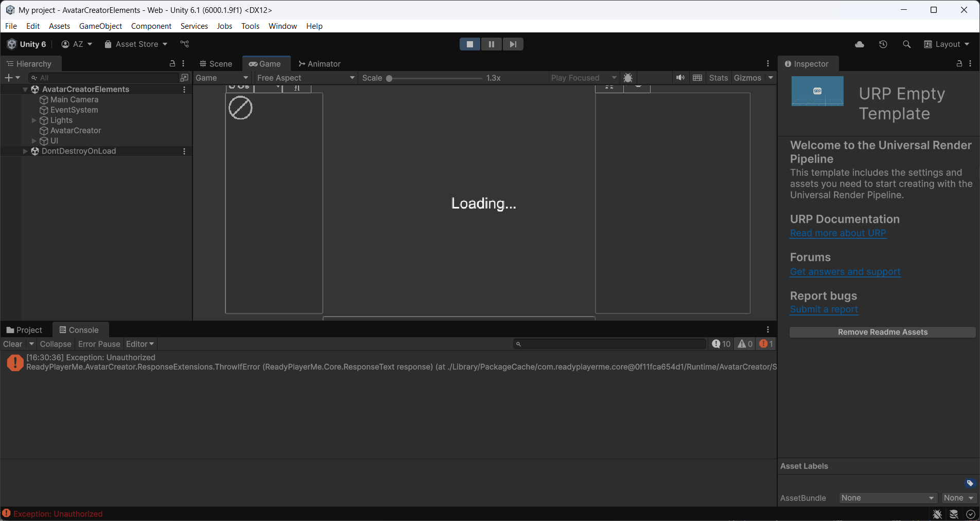The height and width of the screenshot is (521, 980).
Task: Switch to the Project tab
Action: [24, 330]
